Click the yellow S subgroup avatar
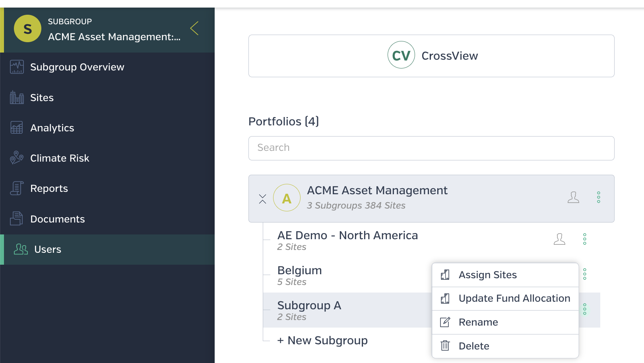 click(27, 29)
